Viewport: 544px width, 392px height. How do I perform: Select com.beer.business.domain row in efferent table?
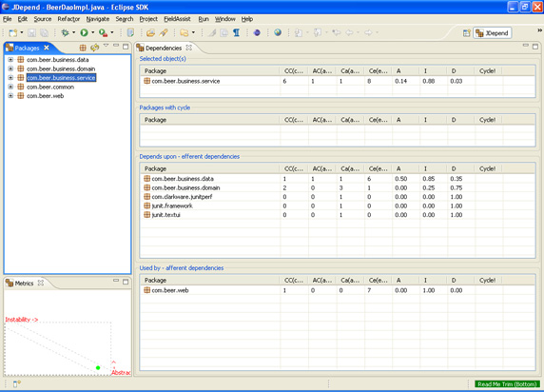(x=338, y=187)
